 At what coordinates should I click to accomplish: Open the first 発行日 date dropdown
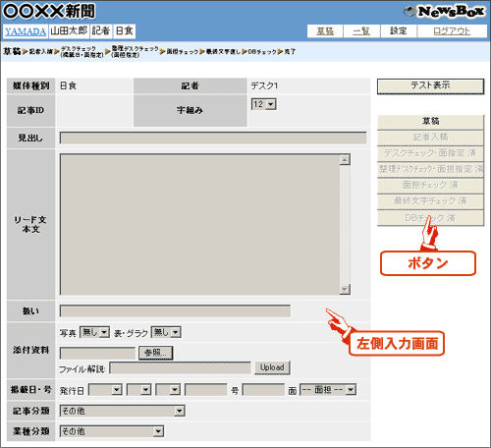105,390
